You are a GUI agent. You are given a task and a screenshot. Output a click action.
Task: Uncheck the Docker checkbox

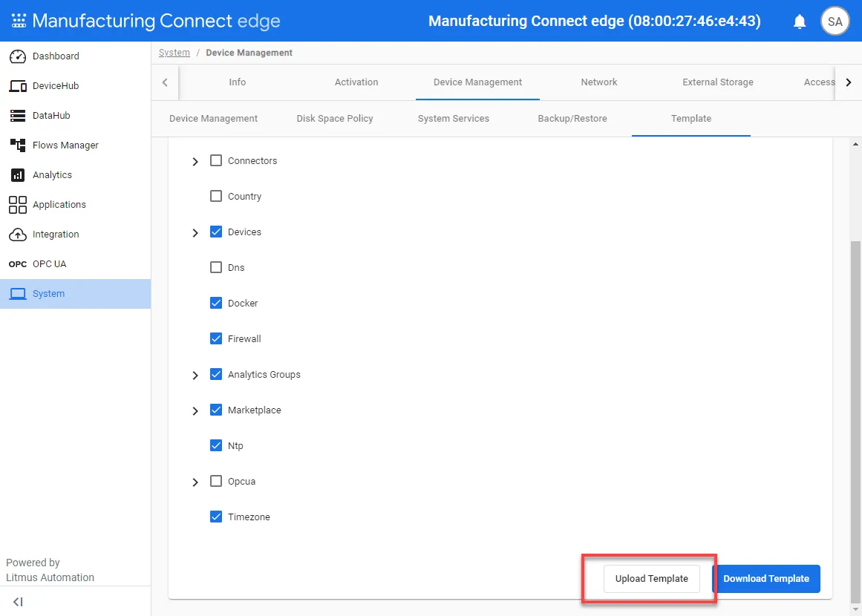(216, 303)
